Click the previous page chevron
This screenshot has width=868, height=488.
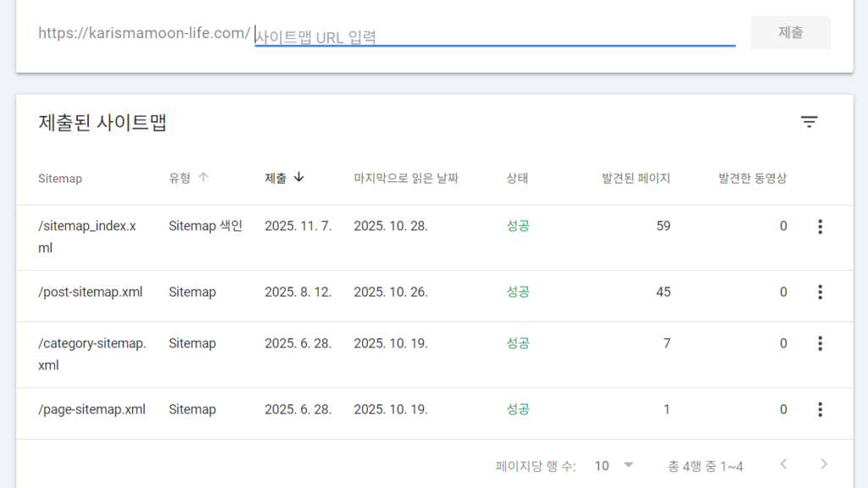tap(783, 464)
